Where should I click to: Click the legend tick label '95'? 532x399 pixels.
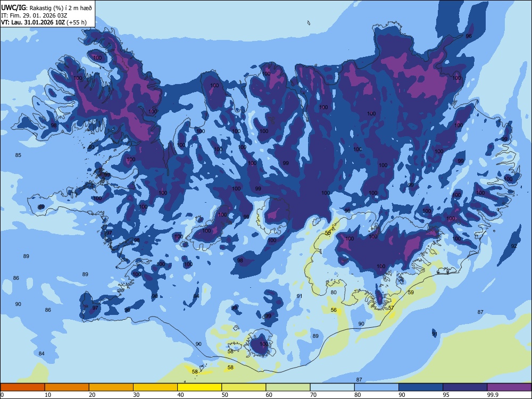[x=446, y=395]
